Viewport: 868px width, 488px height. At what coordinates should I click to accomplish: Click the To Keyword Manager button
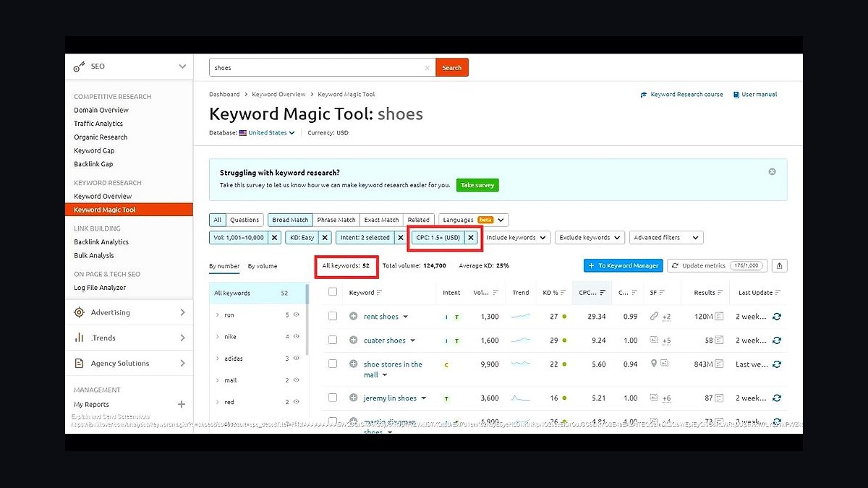tap(623, 266)
